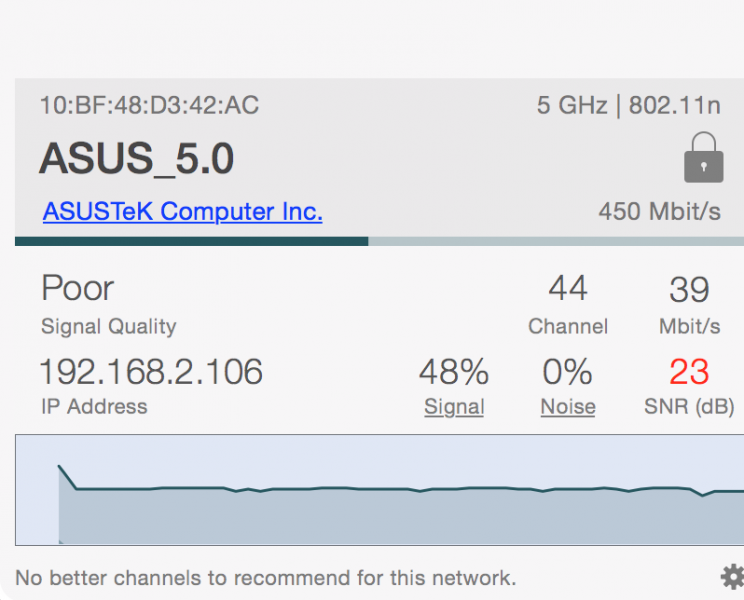Click the ASUS_5.0 network name
Viewport: 744px width, 600px height.
point(137,159)
